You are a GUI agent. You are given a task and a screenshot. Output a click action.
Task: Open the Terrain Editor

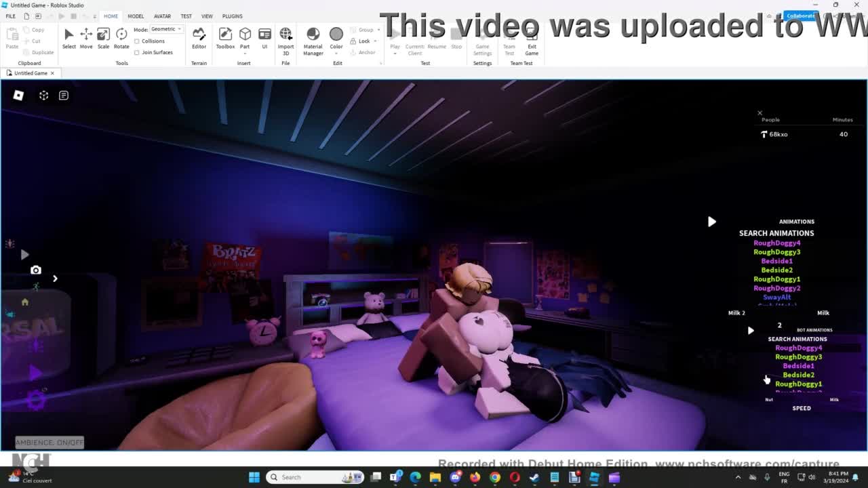pyautogui.click(x=199, y=38)
